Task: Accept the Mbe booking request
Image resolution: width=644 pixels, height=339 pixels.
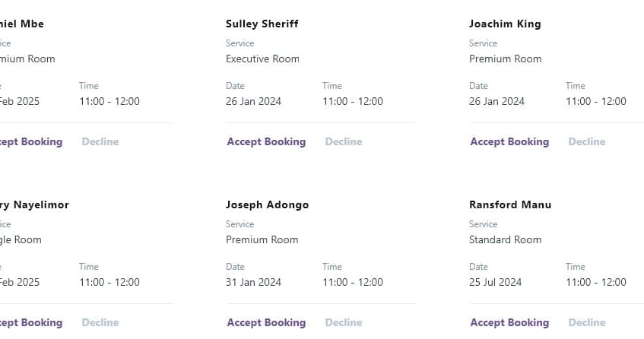Action: click(x=30, y=141)
